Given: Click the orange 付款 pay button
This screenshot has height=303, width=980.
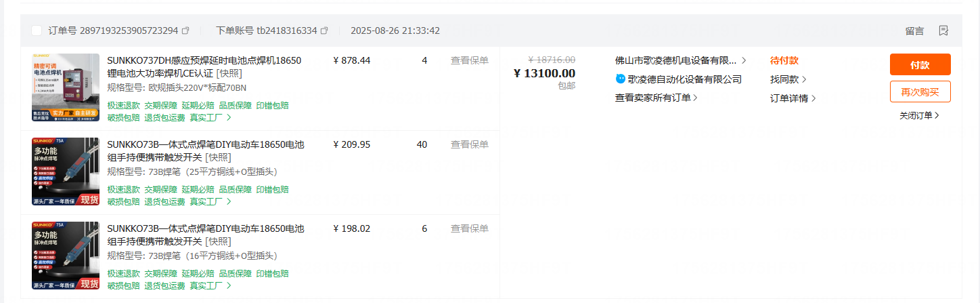Looking at the screenshot, I should [x=920, y=64].
